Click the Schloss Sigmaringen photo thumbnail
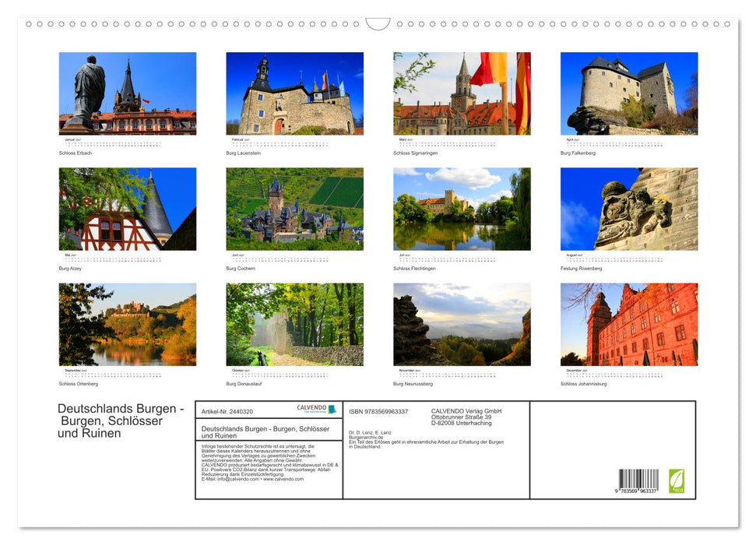Viewport: 756px width, 545px height. click(462, 93)
